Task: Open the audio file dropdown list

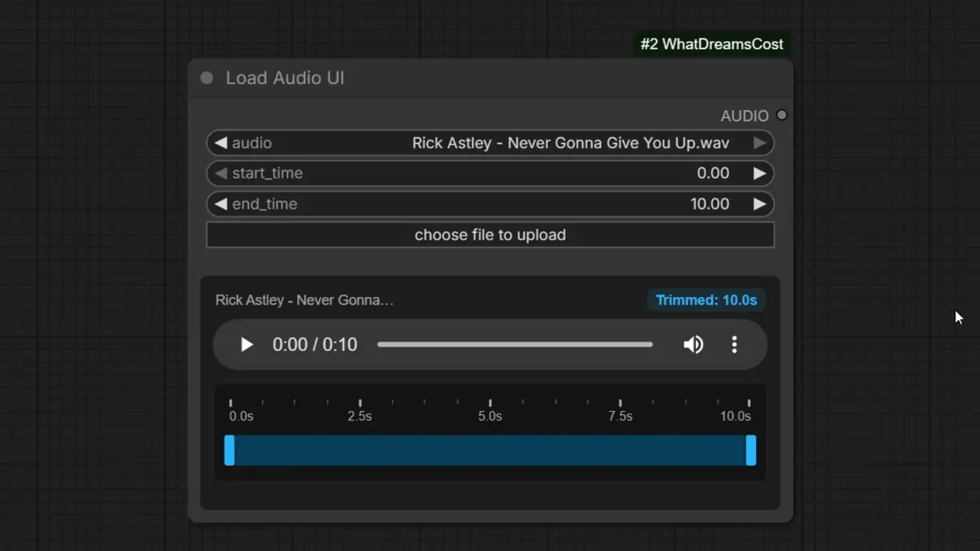Action: [490, 143]
